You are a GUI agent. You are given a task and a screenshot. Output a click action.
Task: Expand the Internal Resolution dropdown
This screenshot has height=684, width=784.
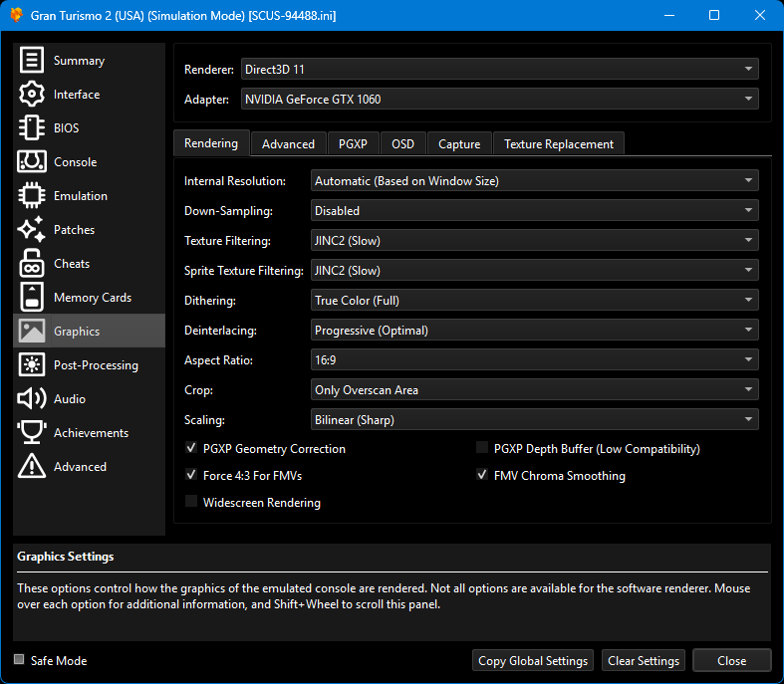coord(535,181)
